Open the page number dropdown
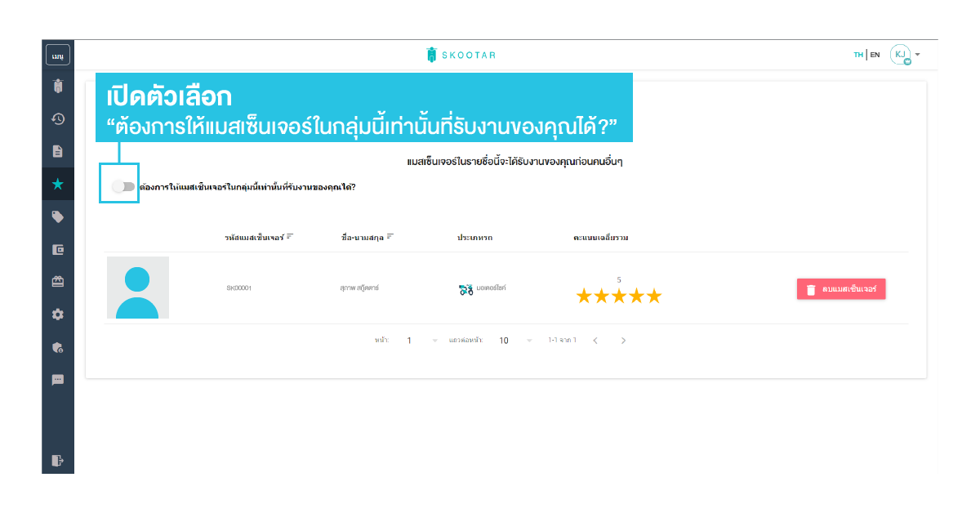This screenshot has width=980, height=513. pos(434,341)
